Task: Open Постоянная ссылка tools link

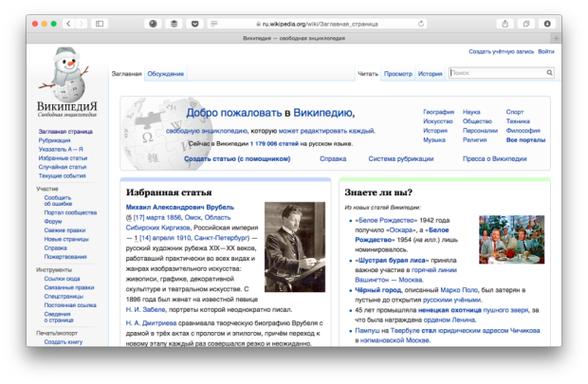Action: click(x=70, y=305)
